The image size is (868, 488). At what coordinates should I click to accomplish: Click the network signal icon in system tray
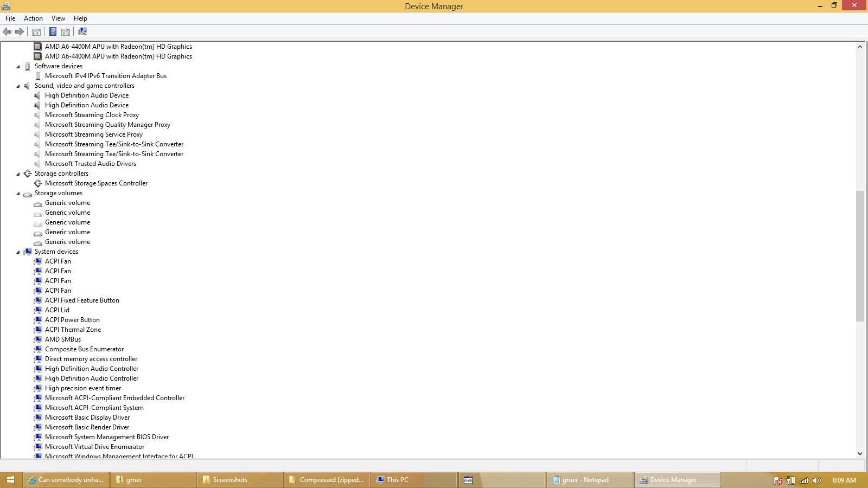pos(804,480)
